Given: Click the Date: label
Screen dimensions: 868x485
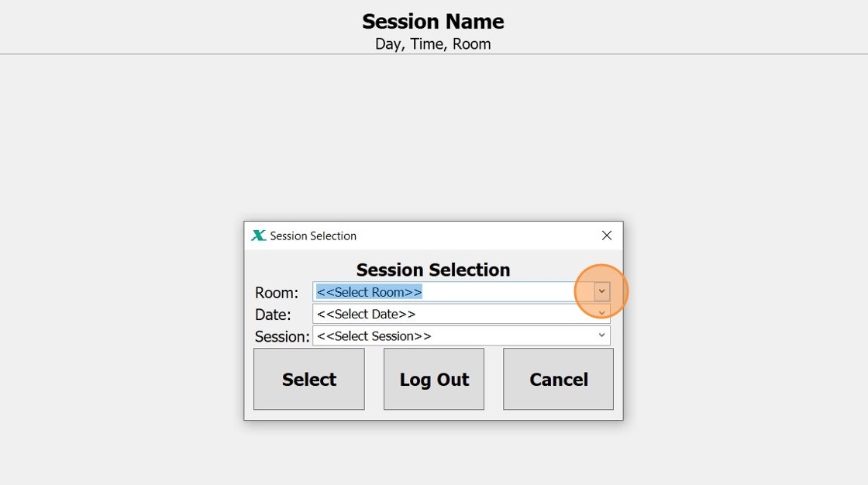Looking at the screenshot, I should coord(273,315).
